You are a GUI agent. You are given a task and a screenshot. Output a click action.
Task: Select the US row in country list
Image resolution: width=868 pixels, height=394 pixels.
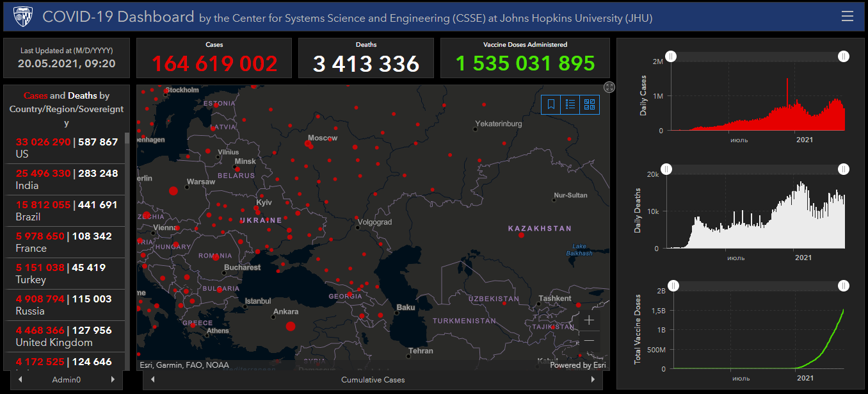pos(66,148)
